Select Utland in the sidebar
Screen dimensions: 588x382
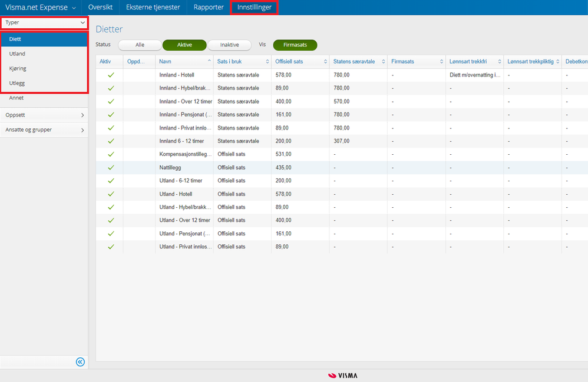pyautogui.click(x=44, y=54)
